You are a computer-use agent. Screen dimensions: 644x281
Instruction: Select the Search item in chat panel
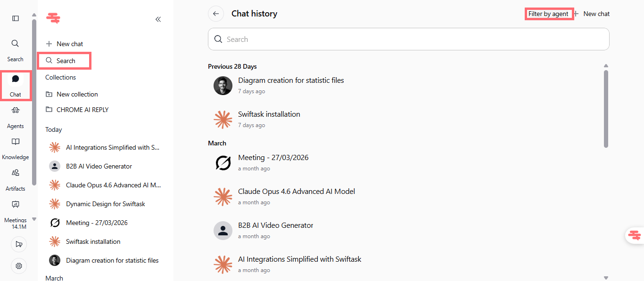click(x=66, y=61)
